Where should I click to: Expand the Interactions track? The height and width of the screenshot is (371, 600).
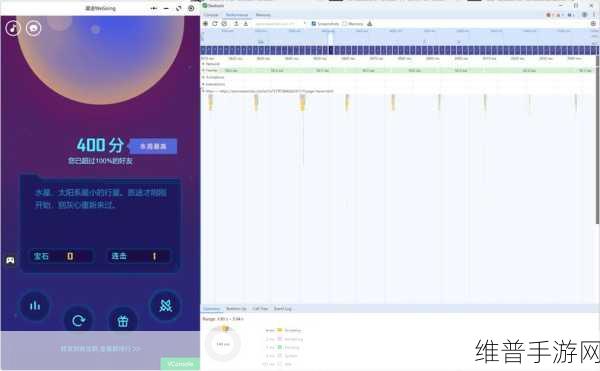click(204, 84)
